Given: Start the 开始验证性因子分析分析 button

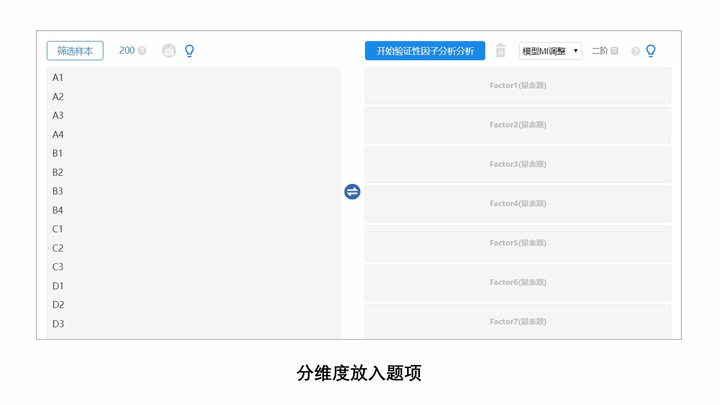Looking at the screenshot, I should 425,51.
